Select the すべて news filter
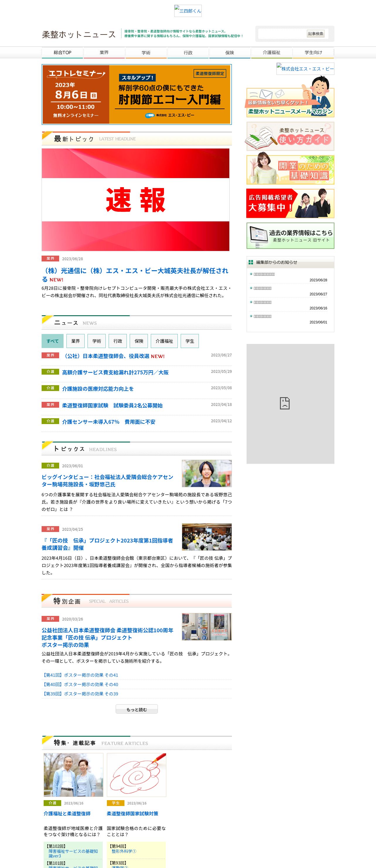Viewport: 376px width, 868px height. click(x=52, y=341)
